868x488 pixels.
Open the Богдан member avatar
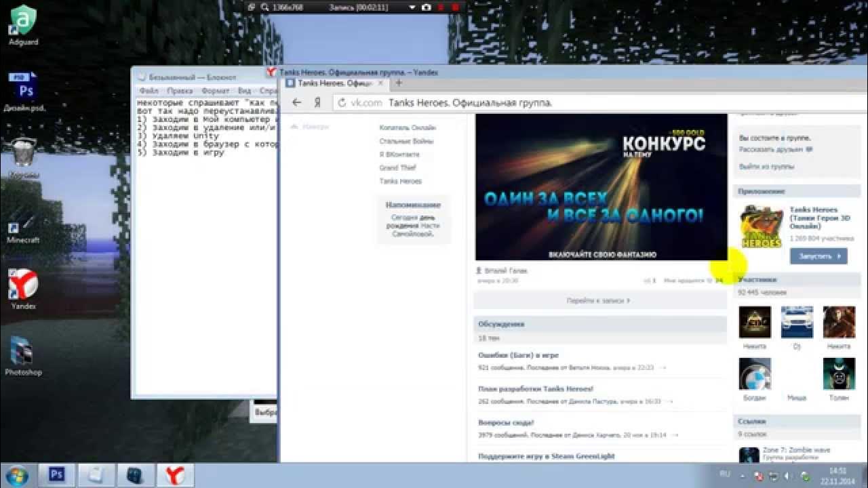[755, 374]
